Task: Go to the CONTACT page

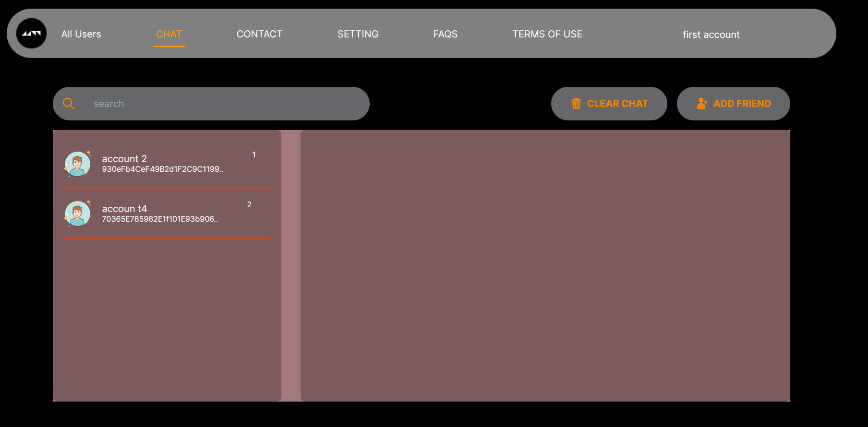Action: [259, 34]
